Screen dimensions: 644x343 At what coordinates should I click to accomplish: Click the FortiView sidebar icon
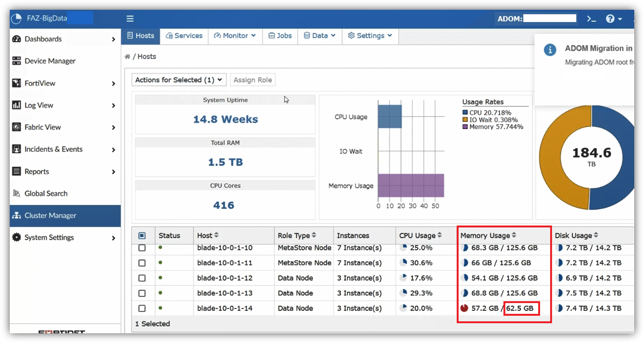click(16, 83)
